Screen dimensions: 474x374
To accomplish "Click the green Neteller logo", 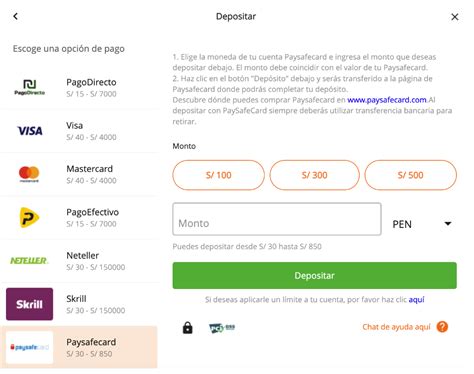I will (x=29, y=261).
